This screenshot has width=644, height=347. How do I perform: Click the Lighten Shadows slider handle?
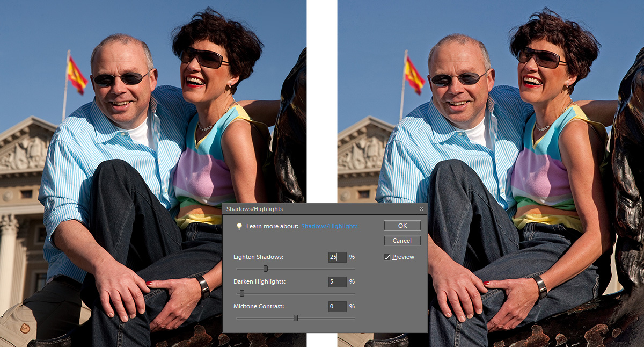(266, 269)
